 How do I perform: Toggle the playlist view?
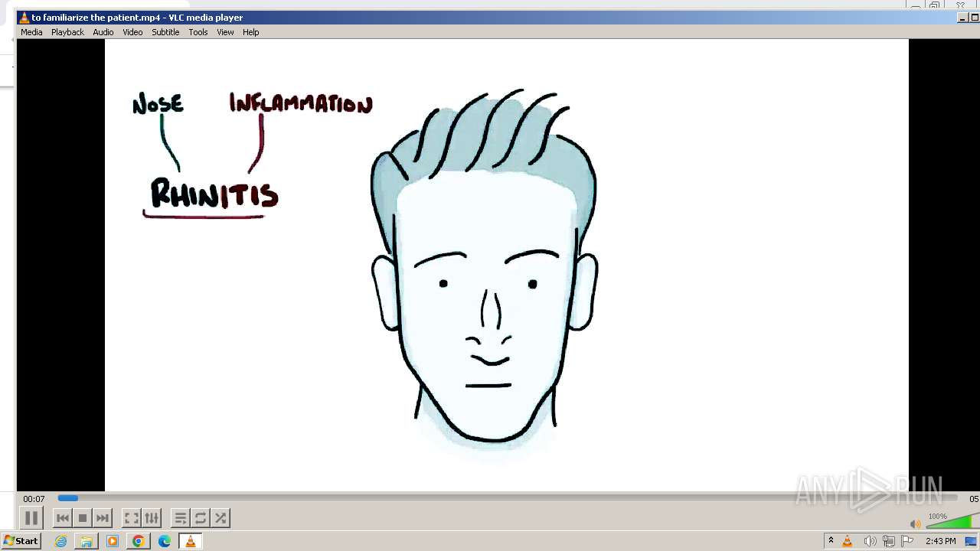181,518
